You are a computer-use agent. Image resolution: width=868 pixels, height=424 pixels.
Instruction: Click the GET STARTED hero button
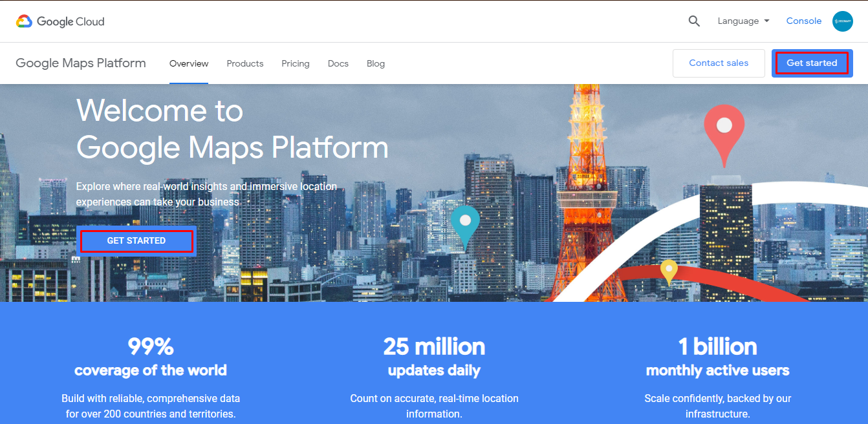pos(136,240)
